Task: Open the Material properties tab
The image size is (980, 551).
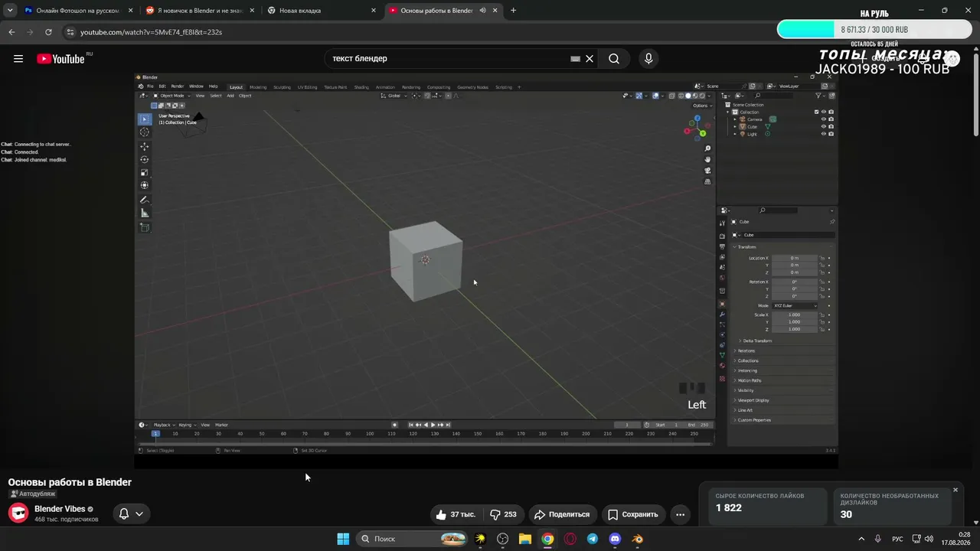Action: click(722, 366)
